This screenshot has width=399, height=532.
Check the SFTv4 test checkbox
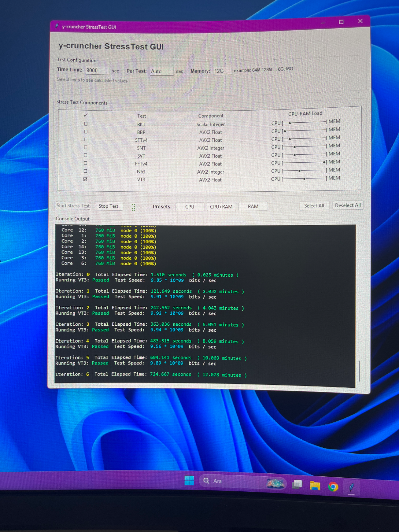[86, 140]
